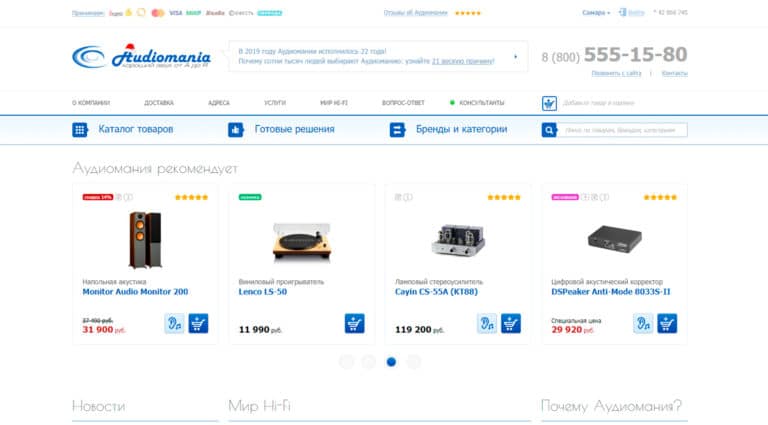Expand the announcement banner arrow
The width and height of the screenshot is (768, 425).
click(515, 57)
